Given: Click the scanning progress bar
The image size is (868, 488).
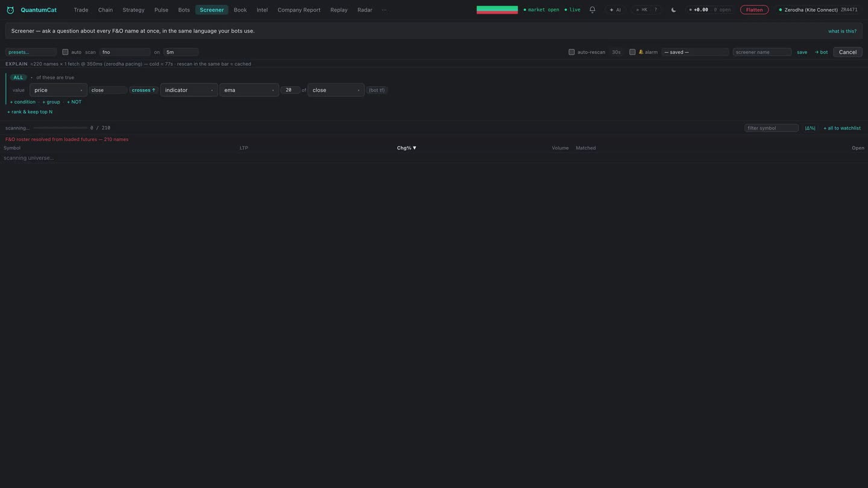Looking at the screenshot, I should point(60,128).
